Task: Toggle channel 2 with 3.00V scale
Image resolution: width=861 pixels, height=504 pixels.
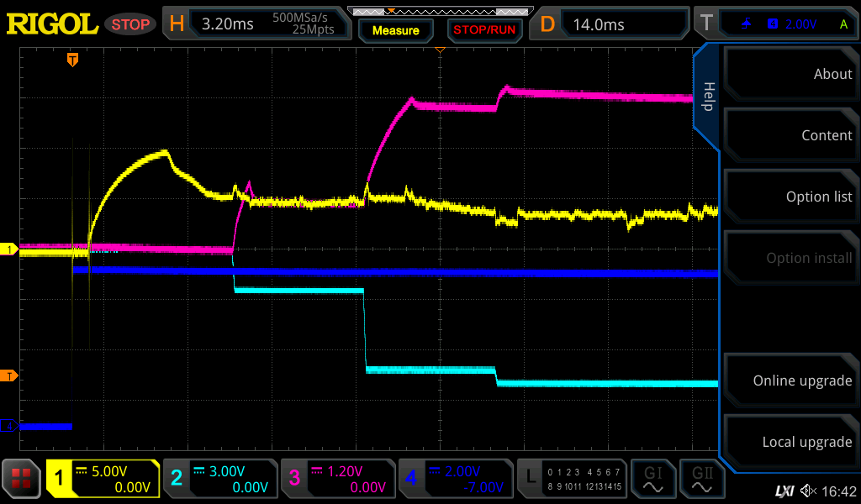Action: tap(219, 479)
